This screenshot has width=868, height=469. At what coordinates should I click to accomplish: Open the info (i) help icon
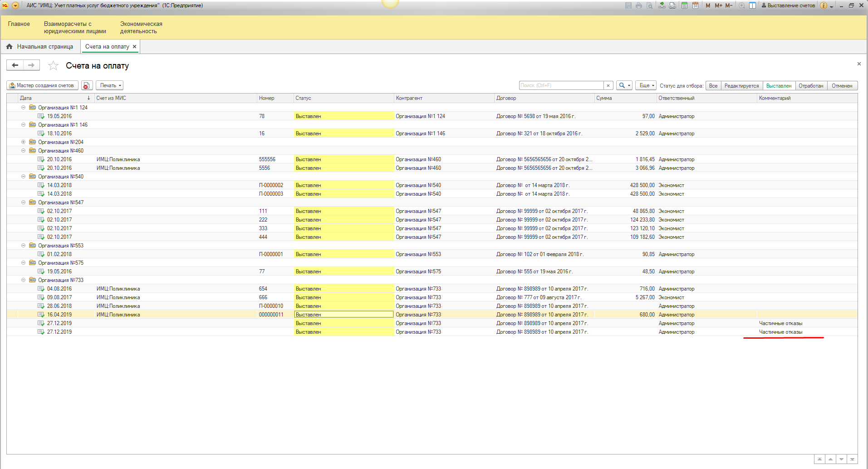coord(823,5)
